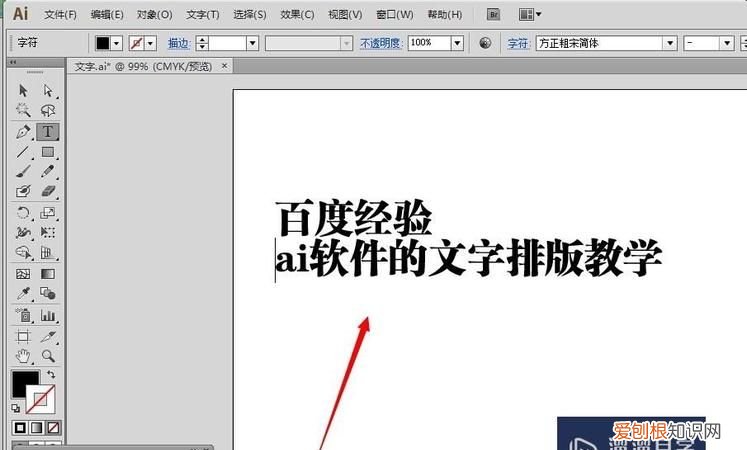
Task: Choose the Mesh tool
Action: [x=23, y=274]
